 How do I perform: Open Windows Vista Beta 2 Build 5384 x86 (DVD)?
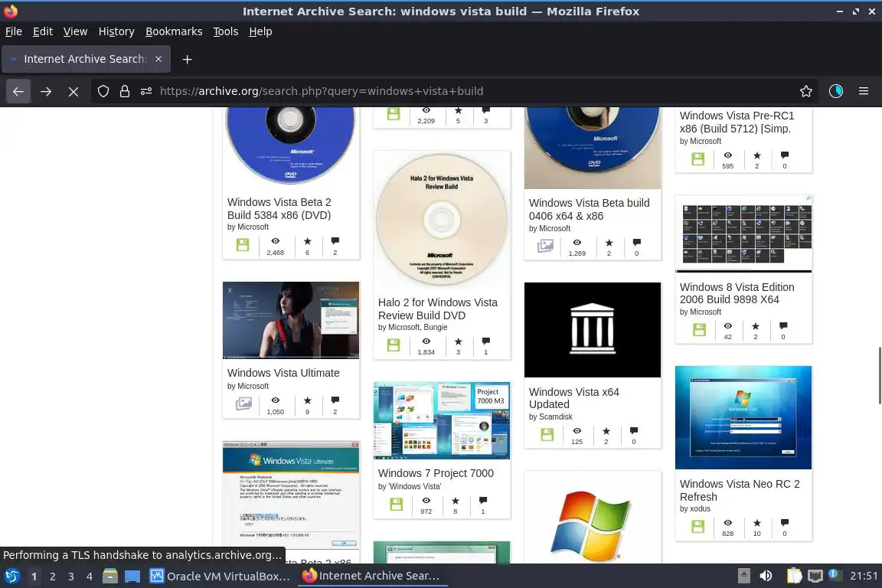pos(279,208)
